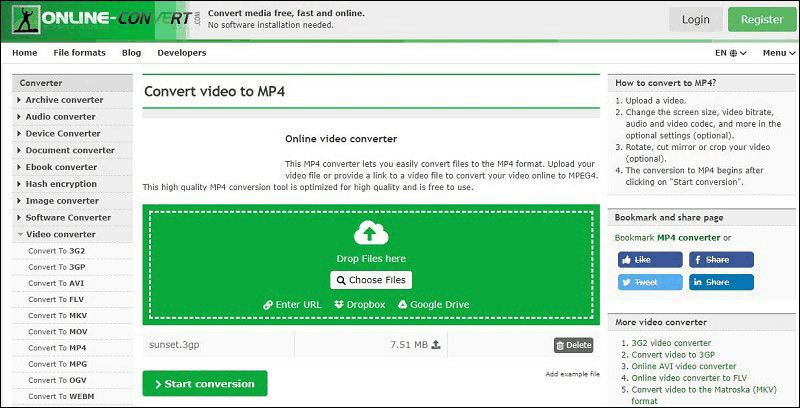The height and width of the screenshot is (408, 800).
Task: Go to the Blog
Action: coord(132,53)
